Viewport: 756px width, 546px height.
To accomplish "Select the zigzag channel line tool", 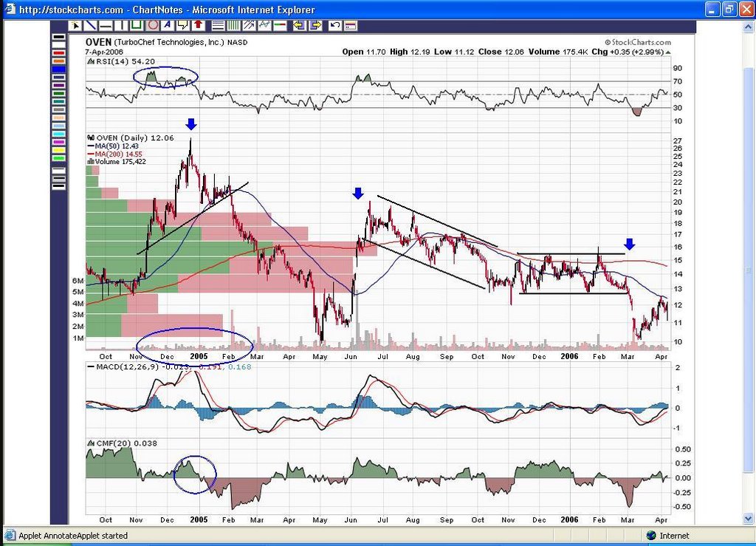I will 264,25.
